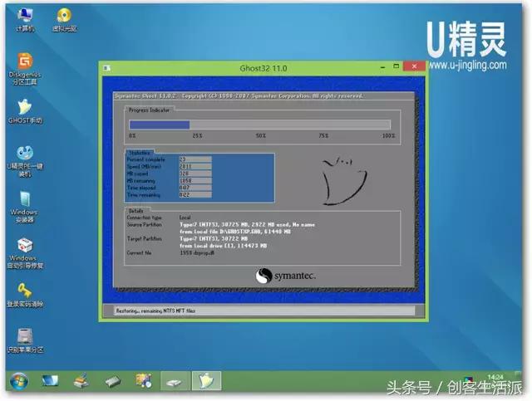This screenshot has width=532, height=401.
Task: Click the Connection type Local text
Action: pos(185,218)
